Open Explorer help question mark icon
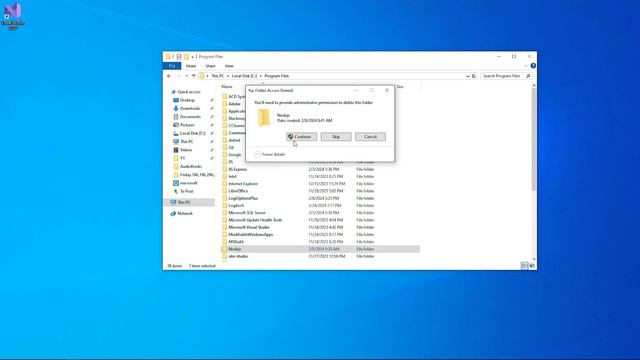The image size is (640, 360). [533, 66]
